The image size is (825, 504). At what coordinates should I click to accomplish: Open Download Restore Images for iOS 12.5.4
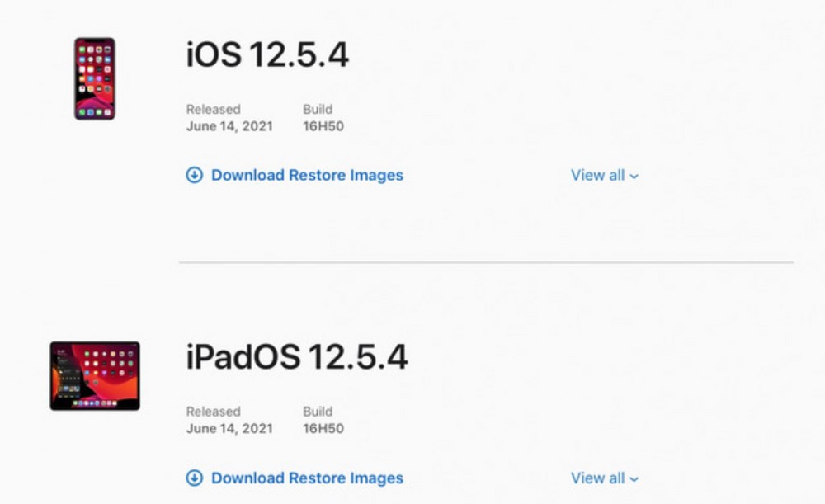click(x=307, y=175)
